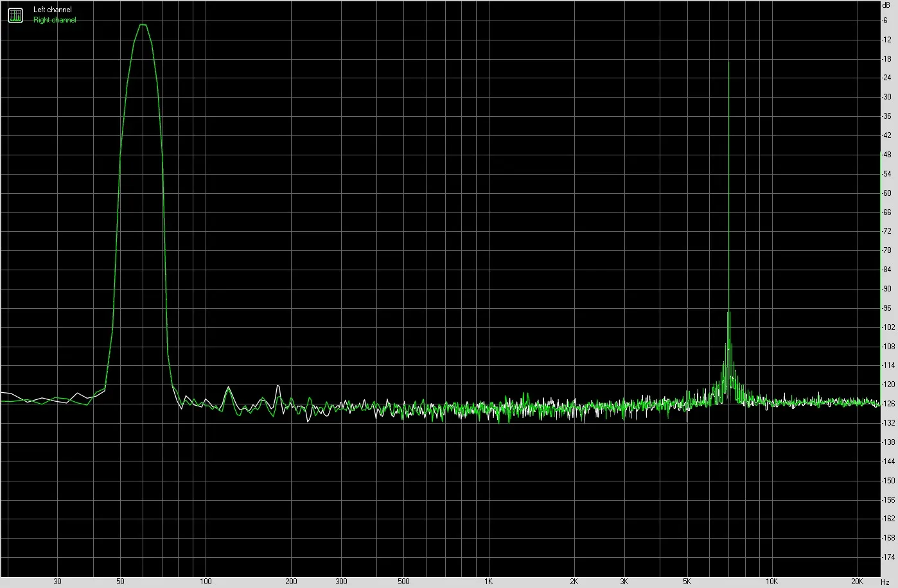Click the "20K" frequency axis label
Screen dimensions: 898x588
tap(857, 582)
